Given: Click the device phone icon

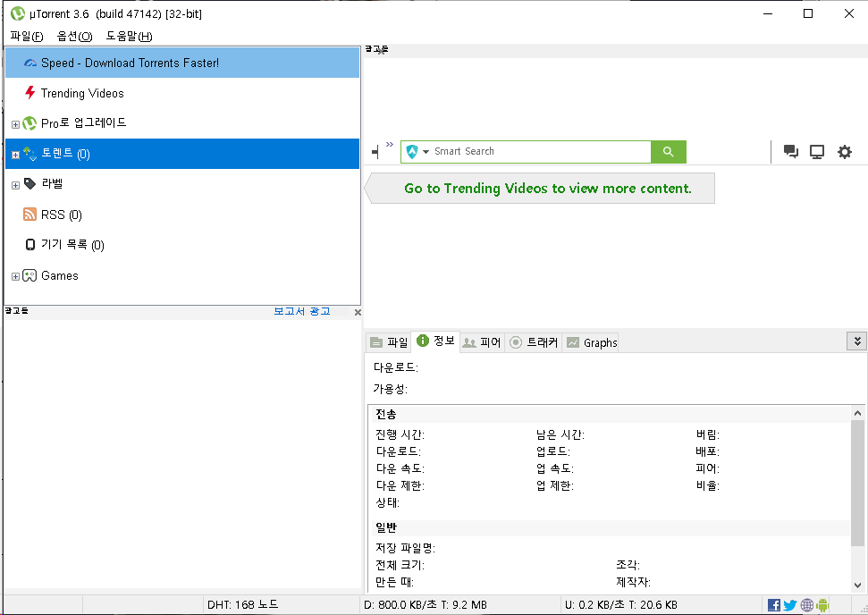Looking at the screenshot, I should tap(30, 245).
